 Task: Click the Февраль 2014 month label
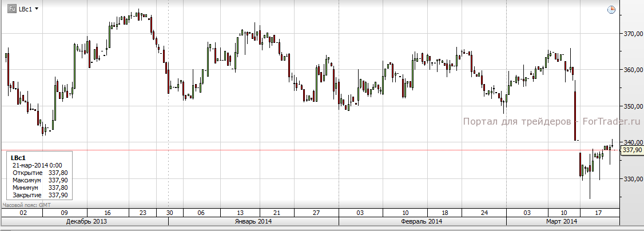(x=422, y=221)
